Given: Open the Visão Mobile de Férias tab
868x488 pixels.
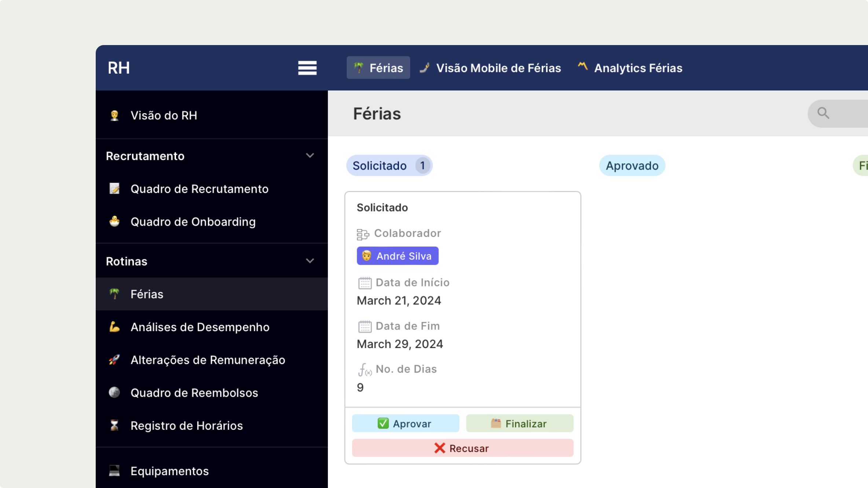Looking at the screenshot, I should coord(491,68).
